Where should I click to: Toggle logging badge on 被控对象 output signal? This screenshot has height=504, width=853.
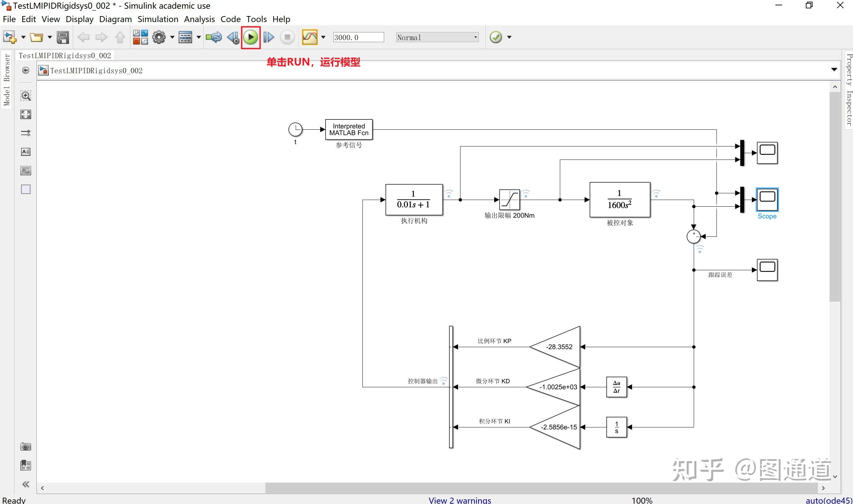tap(656, 194)
